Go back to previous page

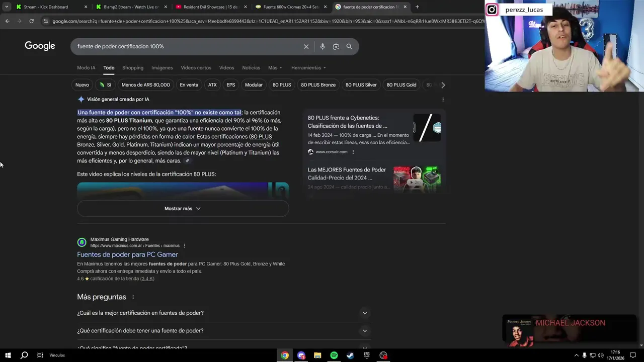click(x=7, y=21)
